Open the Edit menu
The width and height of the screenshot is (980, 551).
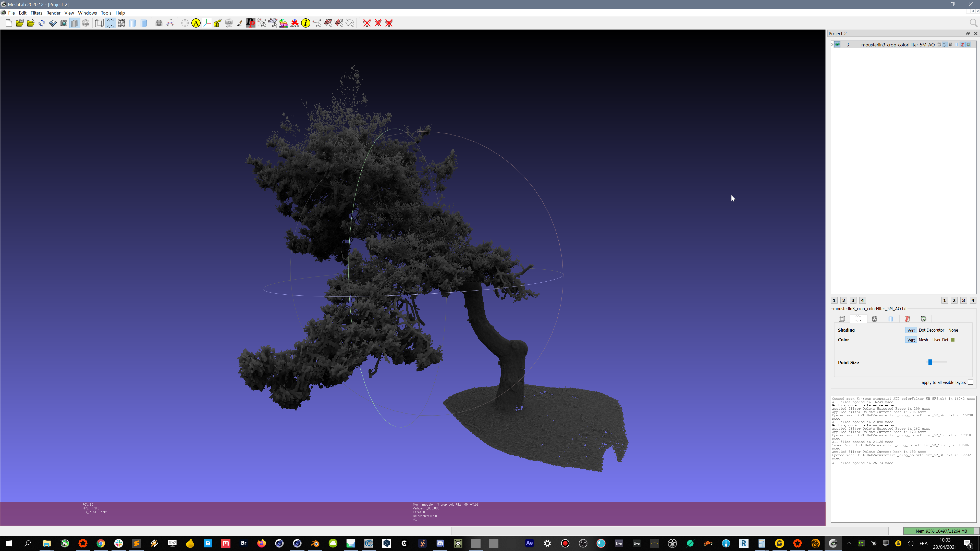pyautogui.click(x=23, y=13)
